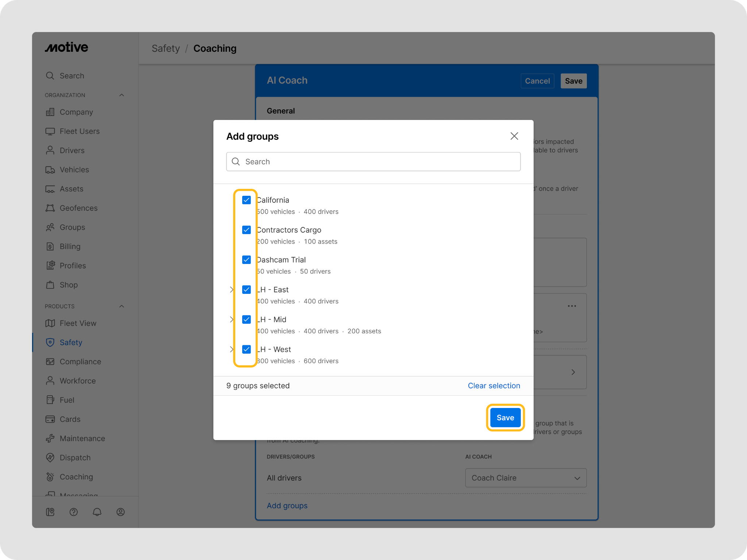
Task: Expand the LH - West group
Action: click(x=231, y=349)
